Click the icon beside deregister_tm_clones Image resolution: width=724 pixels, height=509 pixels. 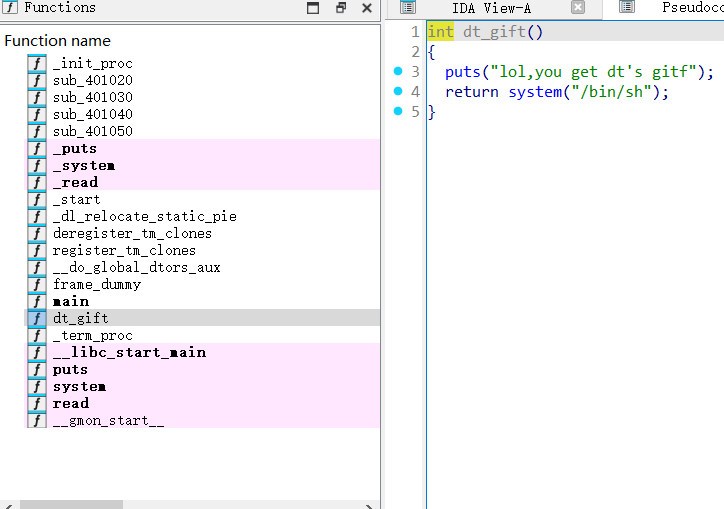coord(37,234)
